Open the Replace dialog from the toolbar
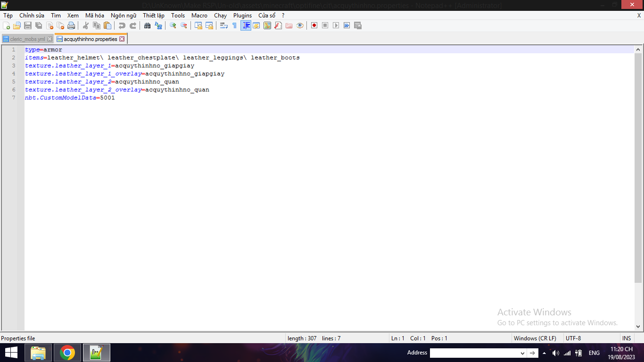Screen dimensions: 644x362 158,25
